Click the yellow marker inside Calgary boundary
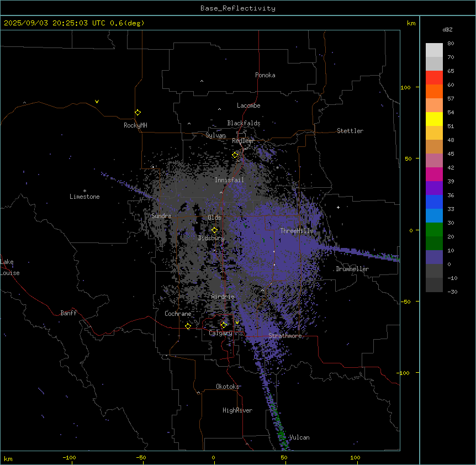Image resolution: width=476 pixels, height=465 pixels. (x=224, y=325)
